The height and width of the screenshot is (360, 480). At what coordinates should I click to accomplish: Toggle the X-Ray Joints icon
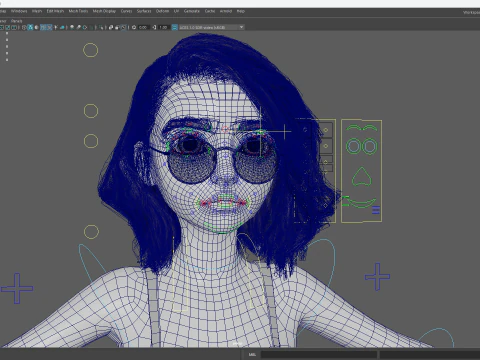124,27
